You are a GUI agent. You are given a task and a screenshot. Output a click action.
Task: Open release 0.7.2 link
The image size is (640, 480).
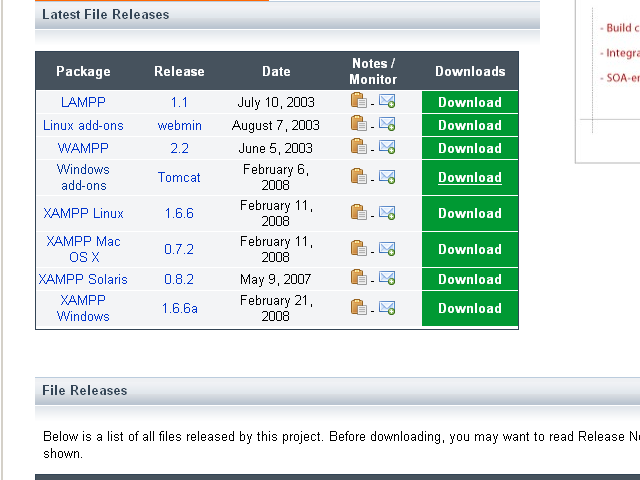tap(179, 249)
